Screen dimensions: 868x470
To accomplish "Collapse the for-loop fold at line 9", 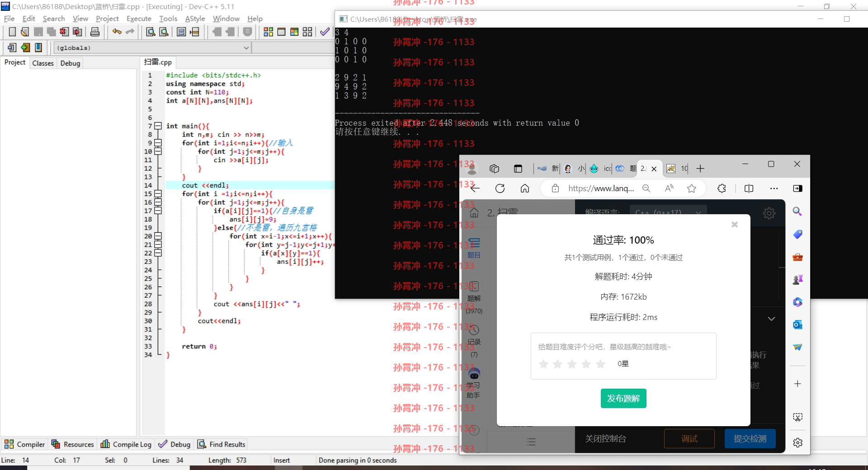I will 158,143.
